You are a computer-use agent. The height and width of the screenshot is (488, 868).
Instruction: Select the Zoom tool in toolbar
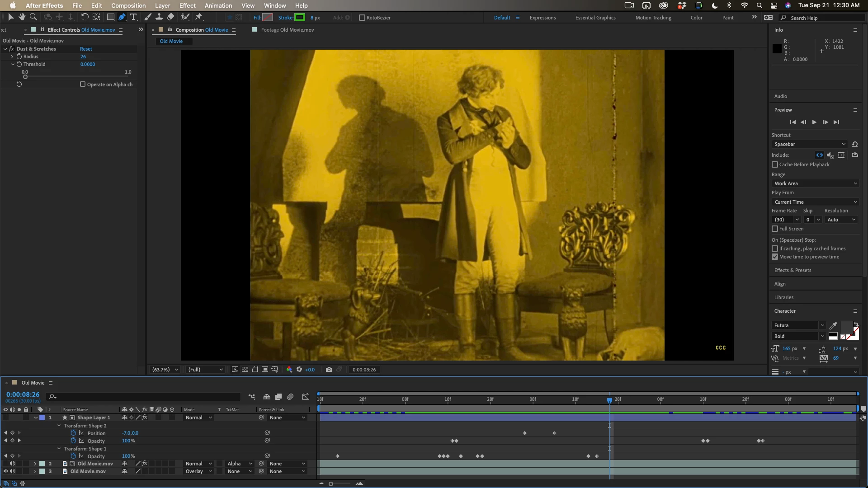click(33, 17)
